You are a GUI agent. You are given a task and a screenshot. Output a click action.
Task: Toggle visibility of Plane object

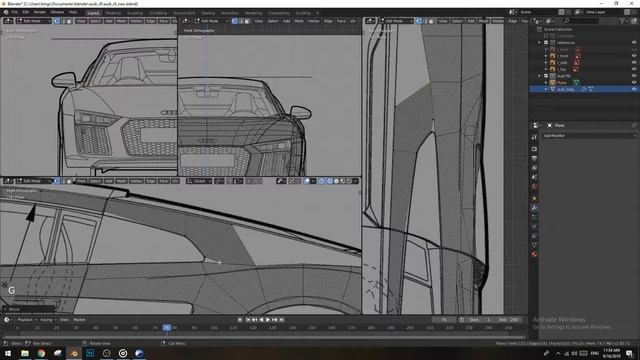[634, 82]
